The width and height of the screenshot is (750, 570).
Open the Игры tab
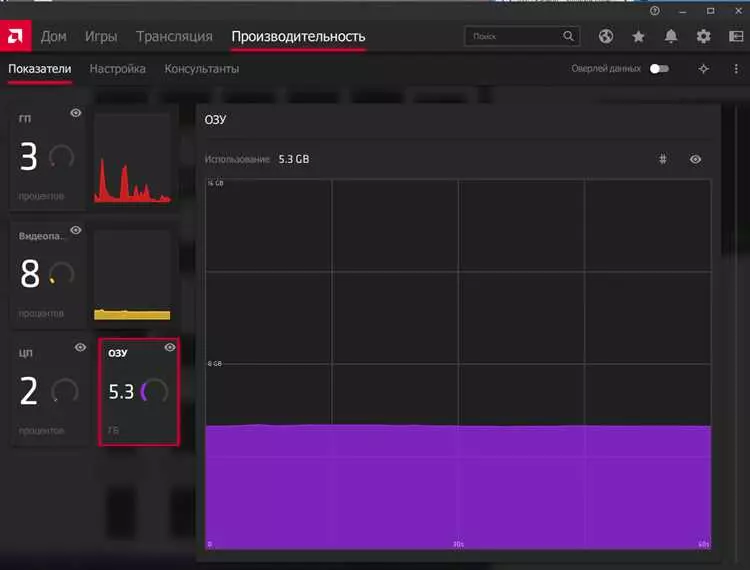pos(101,36)
